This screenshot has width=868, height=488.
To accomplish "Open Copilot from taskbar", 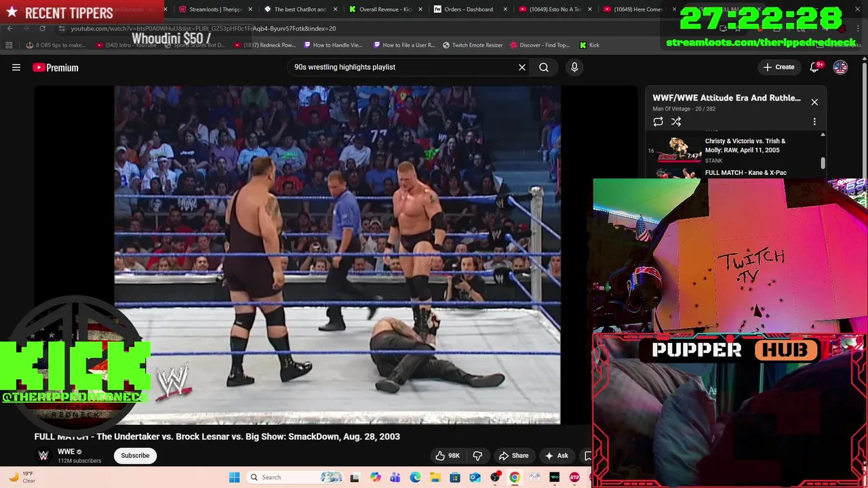I will click(x=375, y=477).
